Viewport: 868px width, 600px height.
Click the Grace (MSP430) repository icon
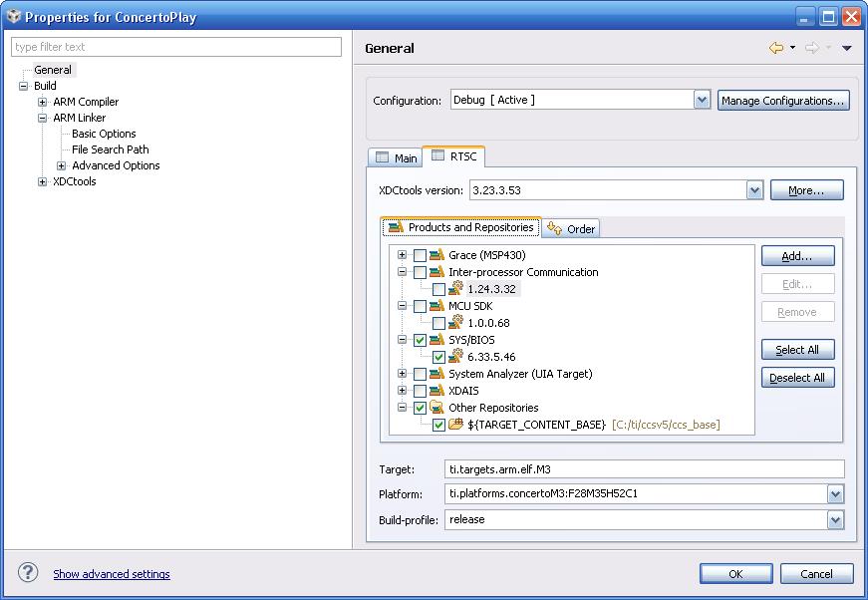coord(435,254)
